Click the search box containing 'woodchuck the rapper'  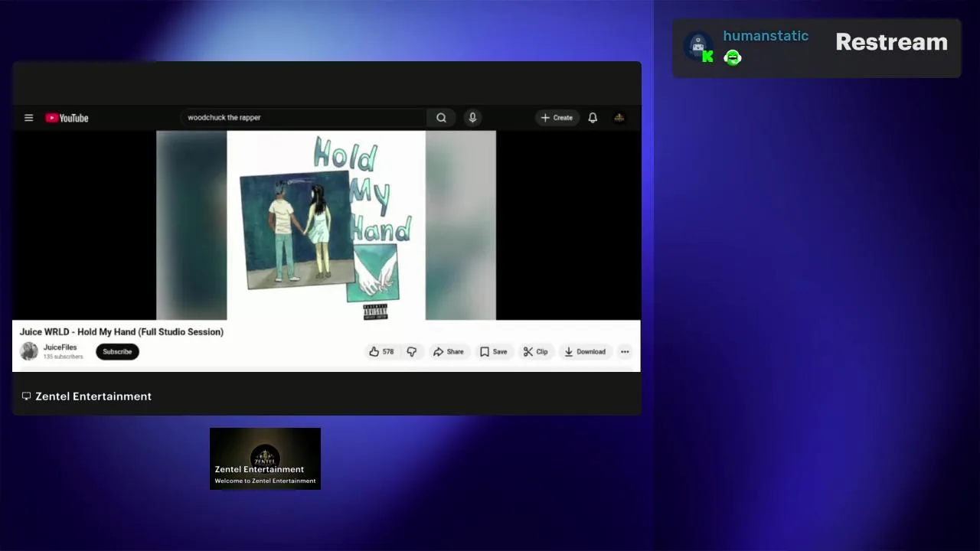pos(304,118)
